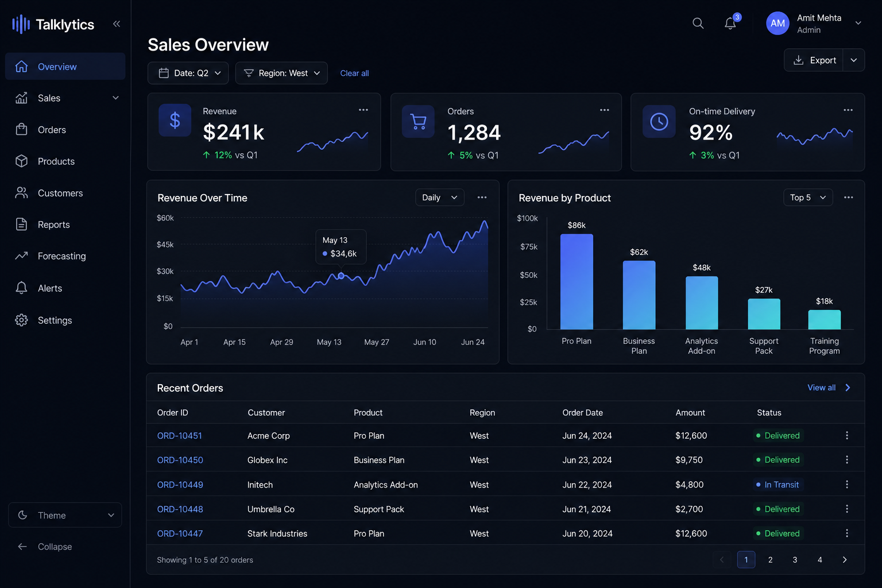Click the Analytics Add-on bar
The image size is (882, 588).
point(702,303)
